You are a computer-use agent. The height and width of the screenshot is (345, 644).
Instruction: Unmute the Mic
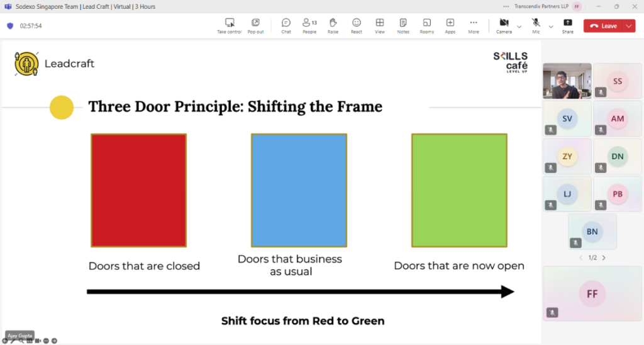pyautogui.click(x=536, y=25)
